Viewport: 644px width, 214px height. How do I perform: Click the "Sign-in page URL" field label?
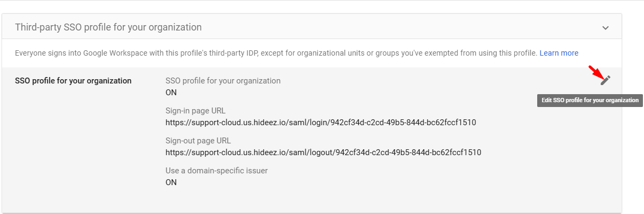point(195,111)
